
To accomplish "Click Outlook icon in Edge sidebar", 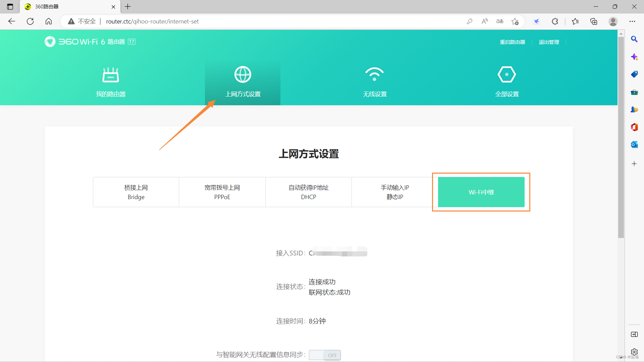I will (x=634, y=144).
